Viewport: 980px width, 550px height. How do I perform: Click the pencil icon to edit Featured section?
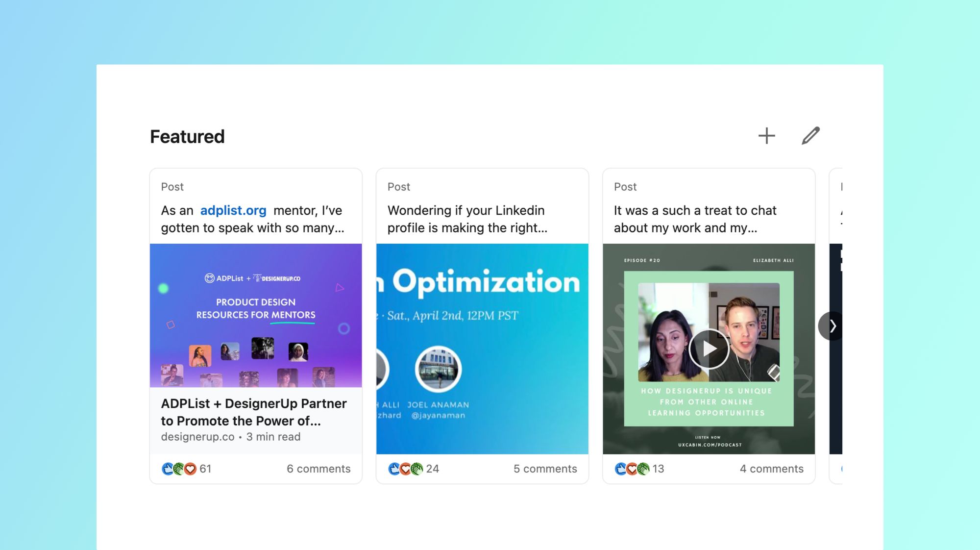point(810,136)
